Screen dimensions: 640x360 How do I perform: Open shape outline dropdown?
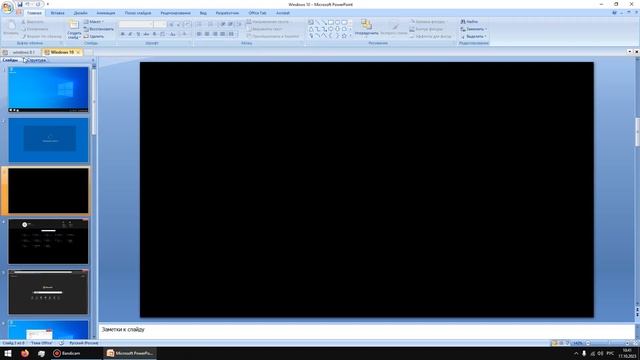coord(427,29)
